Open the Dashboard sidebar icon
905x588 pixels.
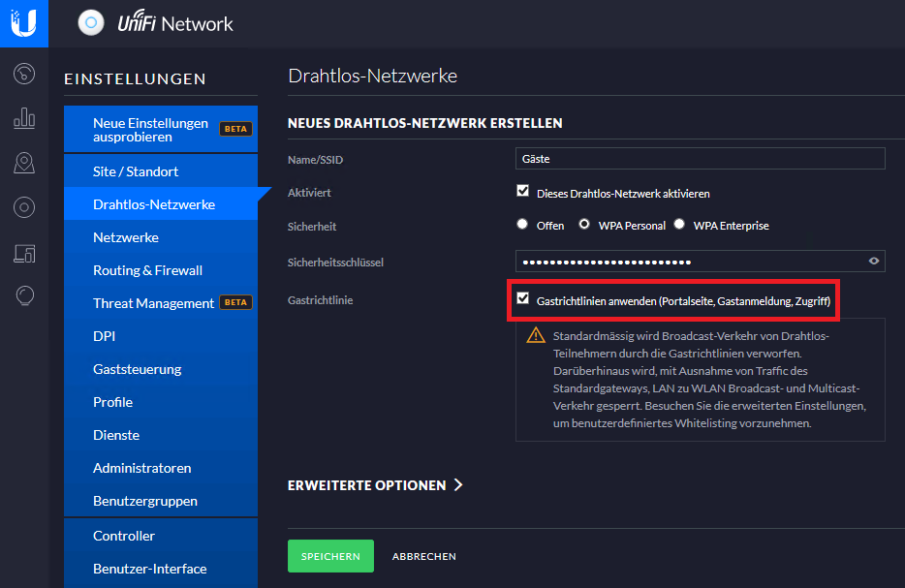click(24, 74)
